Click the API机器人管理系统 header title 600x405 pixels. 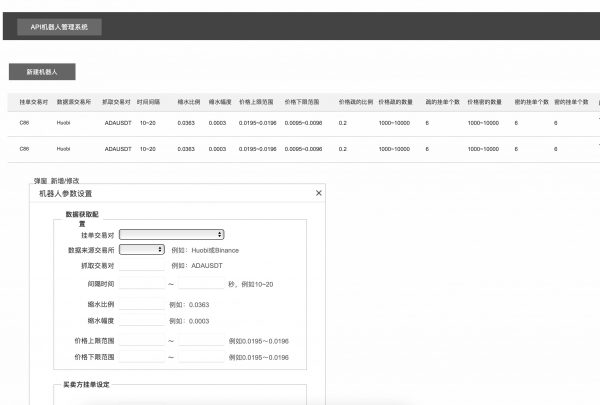pyautogui.click(x=59, y=27)
